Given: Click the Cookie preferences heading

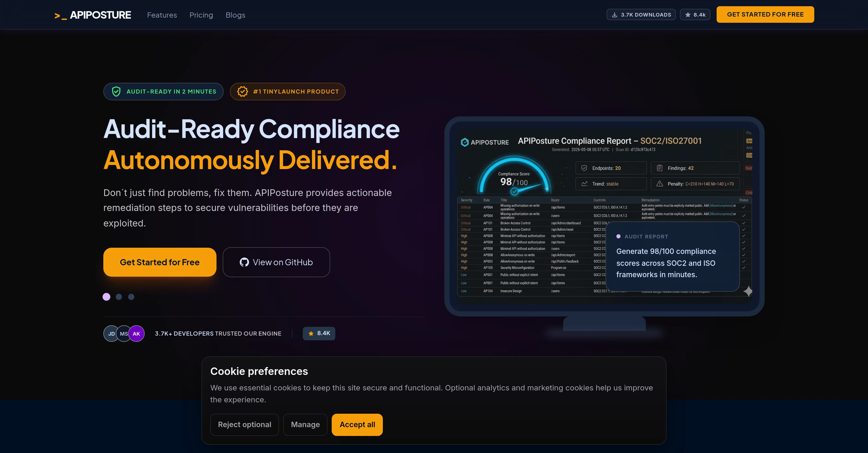Looking at the screenshot, I should point(259,371).
